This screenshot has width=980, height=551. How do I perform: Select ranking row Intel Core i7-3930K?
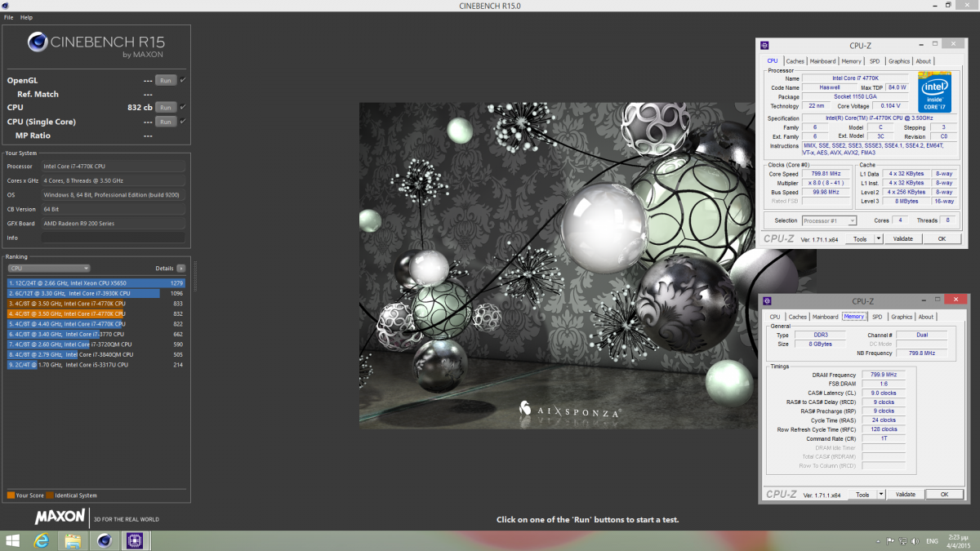96,293
